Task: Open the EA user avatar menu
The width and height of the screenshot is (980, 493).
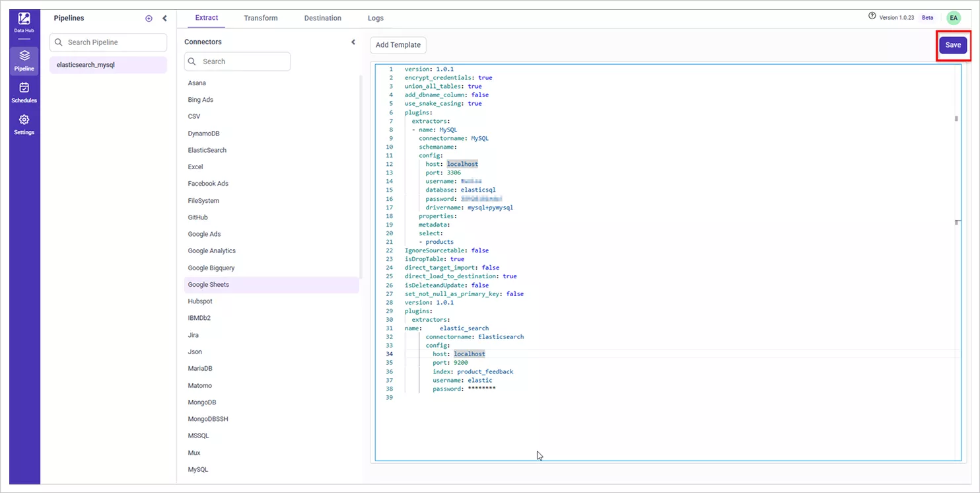Action: tap(954, 18)
